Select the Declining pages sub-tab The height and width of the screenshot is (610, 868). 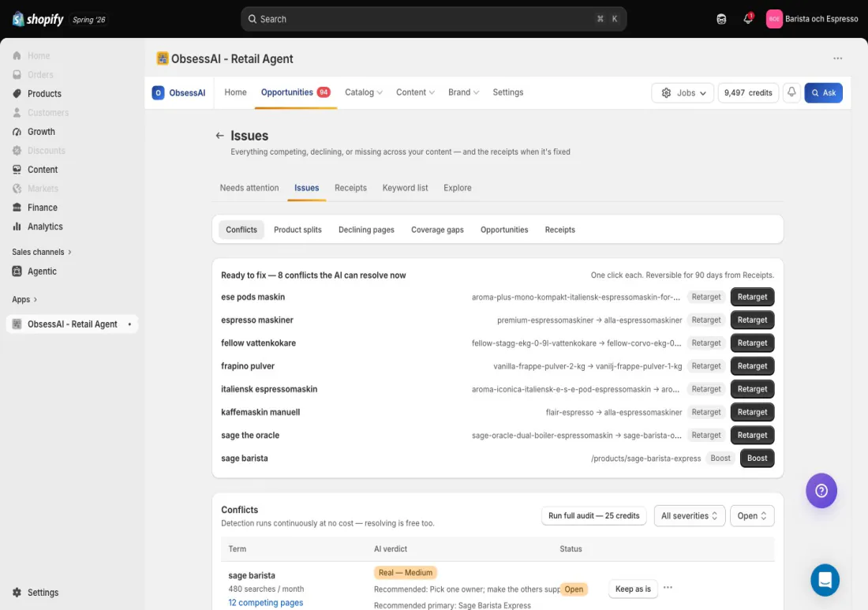(x=366, y=230)
